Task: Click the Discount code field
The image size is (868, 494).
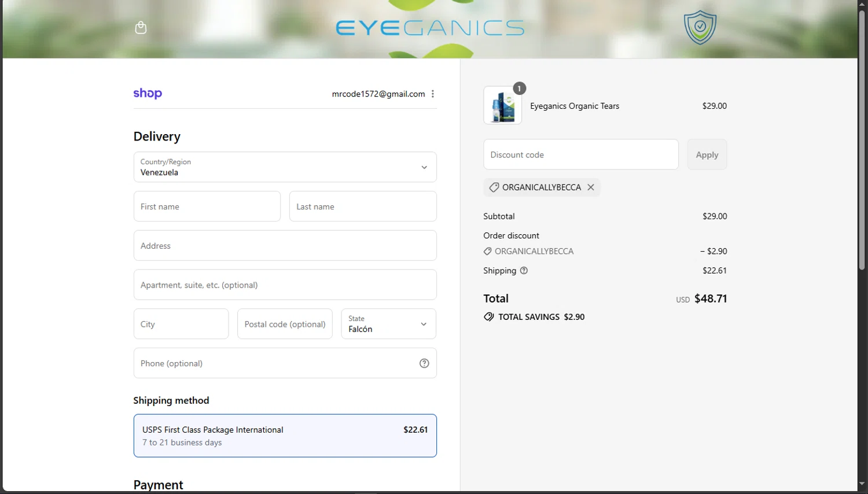Action: [581, 154]
